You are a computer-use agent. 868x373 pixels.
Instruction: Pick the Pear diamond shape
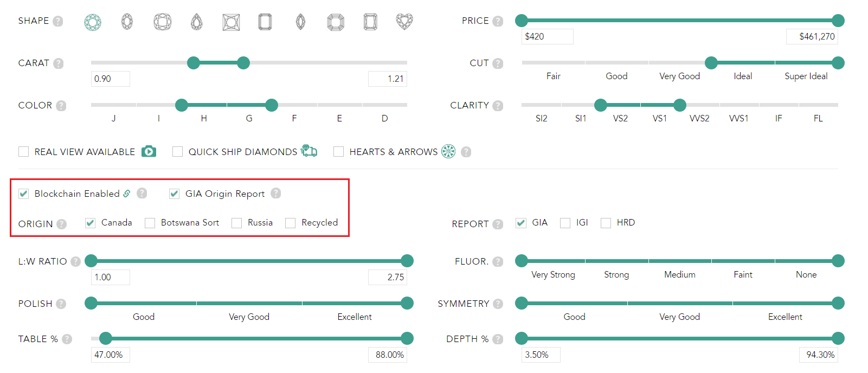click(197, 22)
